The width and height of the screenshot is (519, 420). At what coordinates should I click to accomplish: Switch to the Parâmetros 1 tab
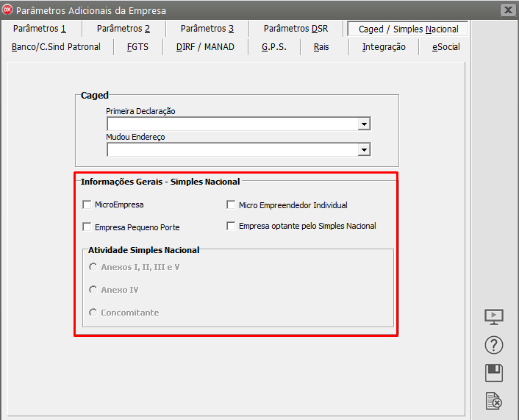point(40,29)
